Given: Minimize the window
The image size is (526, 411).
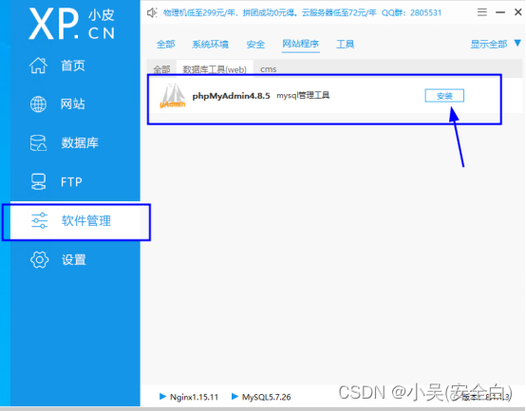Looking at the screenshot, I should 500,12.
